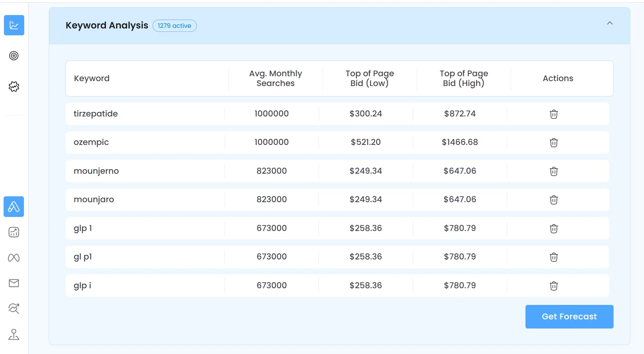The width and height of the screenshot is (644, 354).
Task: Delete the tirzepatide keyword
Action: (553, 114)
